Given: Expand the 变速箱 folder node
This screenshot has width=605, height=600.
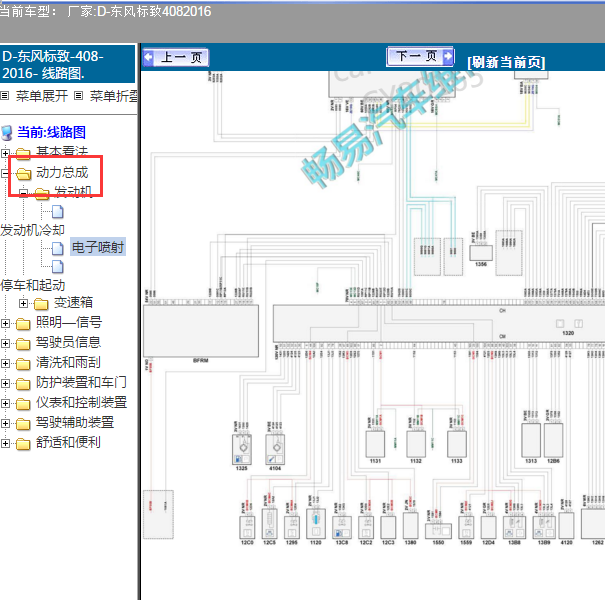Looking at the screenshot, I should coord(23,304).
